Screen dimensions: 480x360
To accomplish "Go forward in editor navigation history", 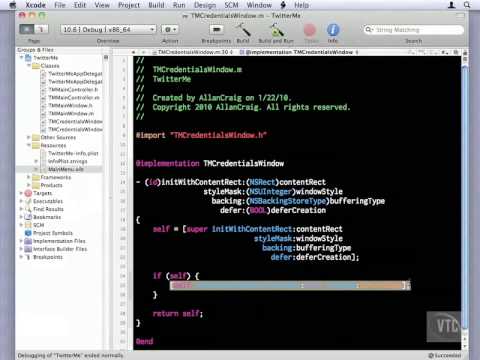I will click(x=144, y=52).
